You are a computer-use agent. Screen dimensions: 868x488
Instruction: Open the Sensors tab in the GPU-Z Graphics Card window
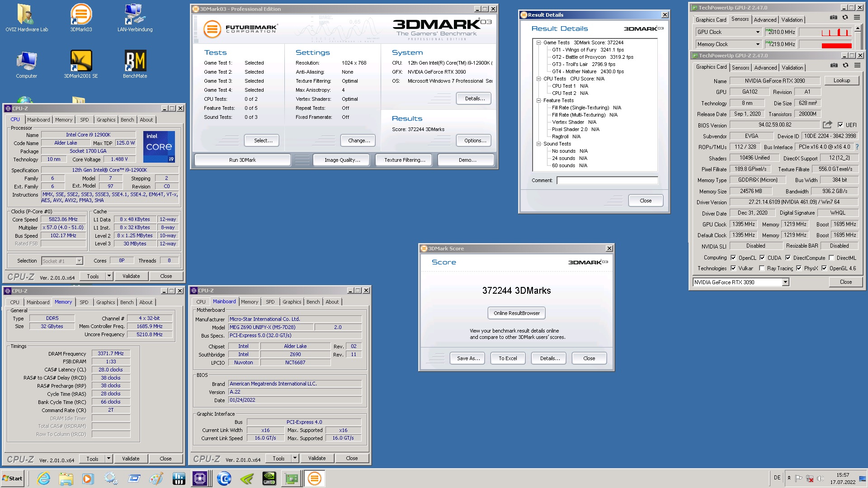[741, 67]
